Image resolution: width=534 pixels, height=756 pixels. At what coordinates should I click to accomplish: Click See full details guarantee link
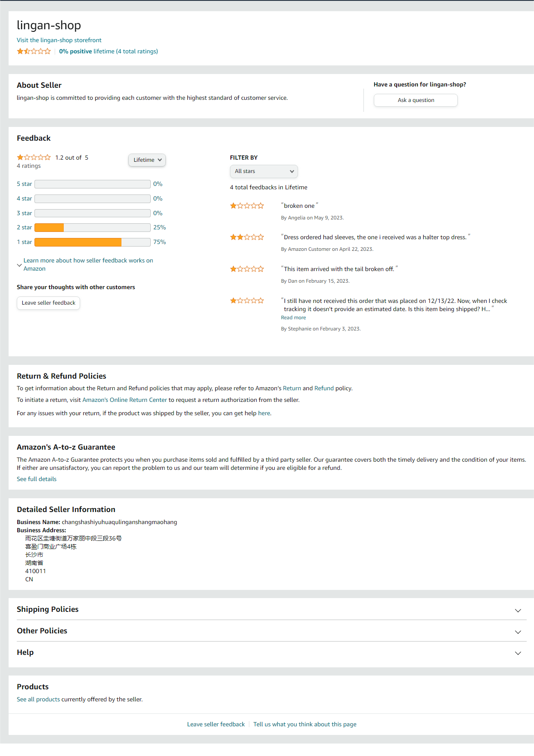coord(37,479)
